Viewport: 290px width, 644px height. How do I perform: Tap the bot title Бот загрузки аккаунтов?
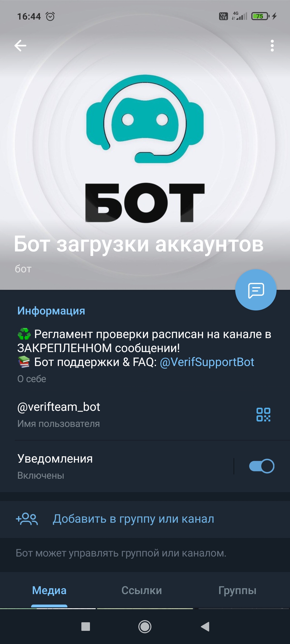[139, 244]
